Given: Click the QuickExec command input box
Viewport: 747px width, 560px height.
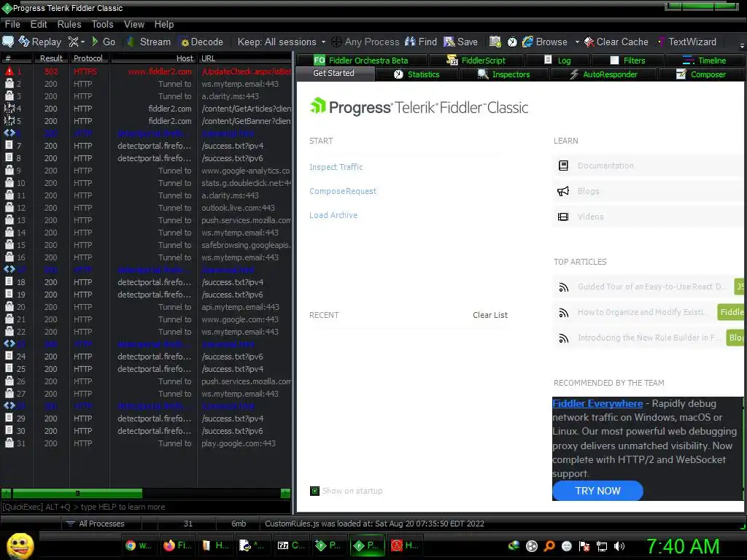Looking at the screenshot, I should coord(145,507).
